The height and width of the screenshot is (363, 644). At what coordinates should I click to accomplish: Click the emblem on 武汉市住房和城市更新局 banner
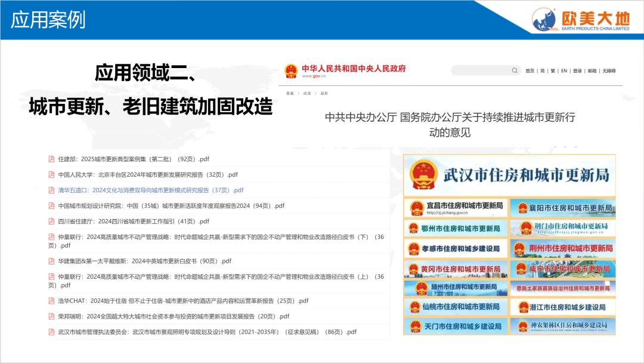tap(424, 174)
